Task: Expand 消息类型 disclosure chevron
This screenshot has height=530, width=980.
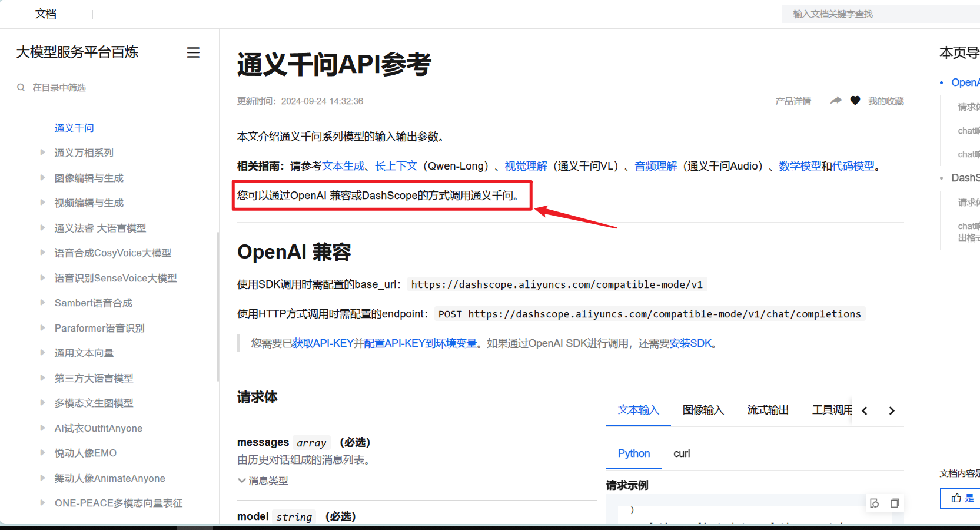Action: [242, 481]
